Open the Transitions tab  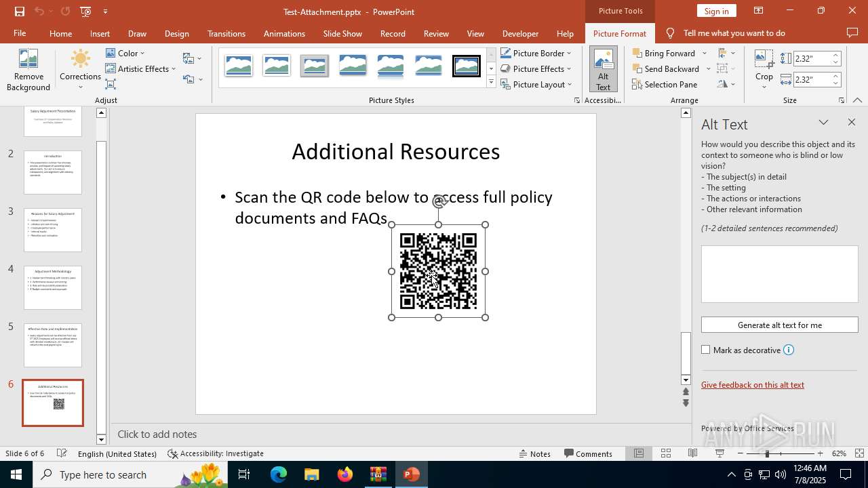[226, 33]
